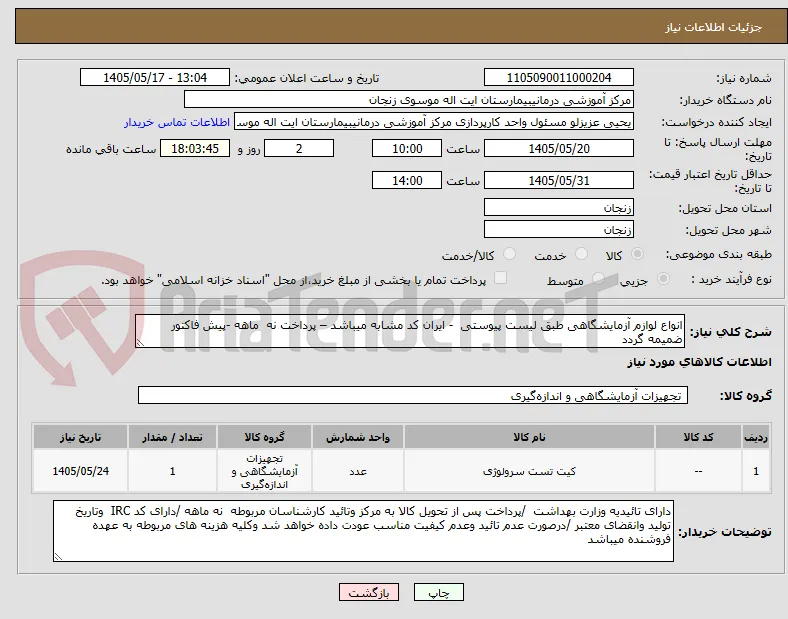Click the buyer organization name field
This screenshot has width=788, height=619.
coord(409,99)
